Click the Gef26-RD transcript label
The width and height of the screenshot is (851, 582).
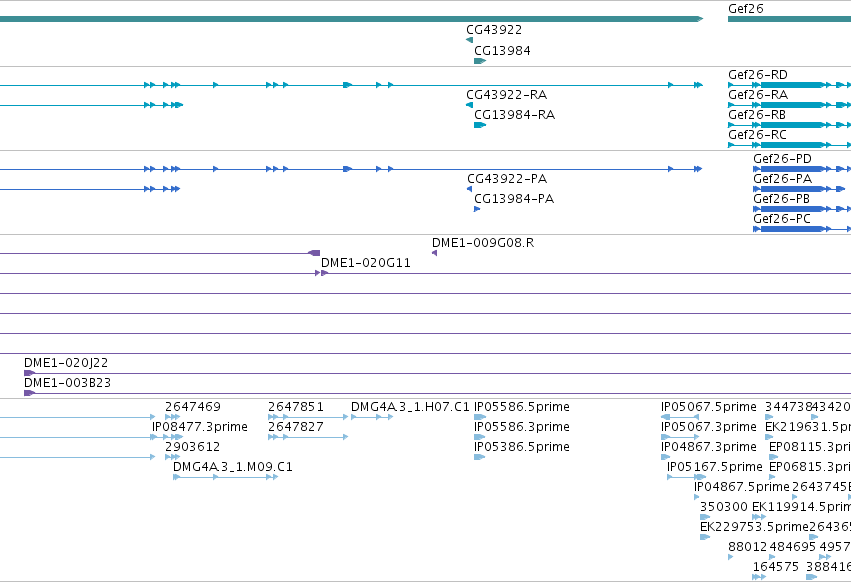pyautogui.click(x=758, y=75)
